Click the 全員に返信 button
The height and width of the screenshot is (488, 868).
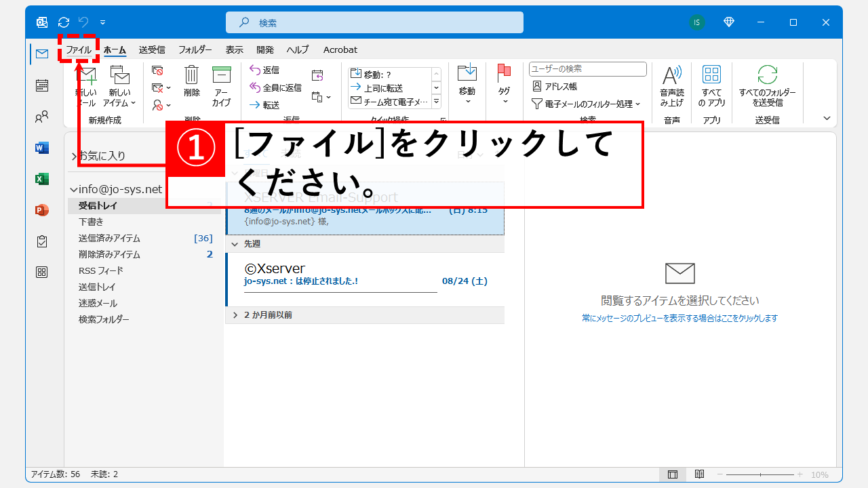[x=275, y=87]
